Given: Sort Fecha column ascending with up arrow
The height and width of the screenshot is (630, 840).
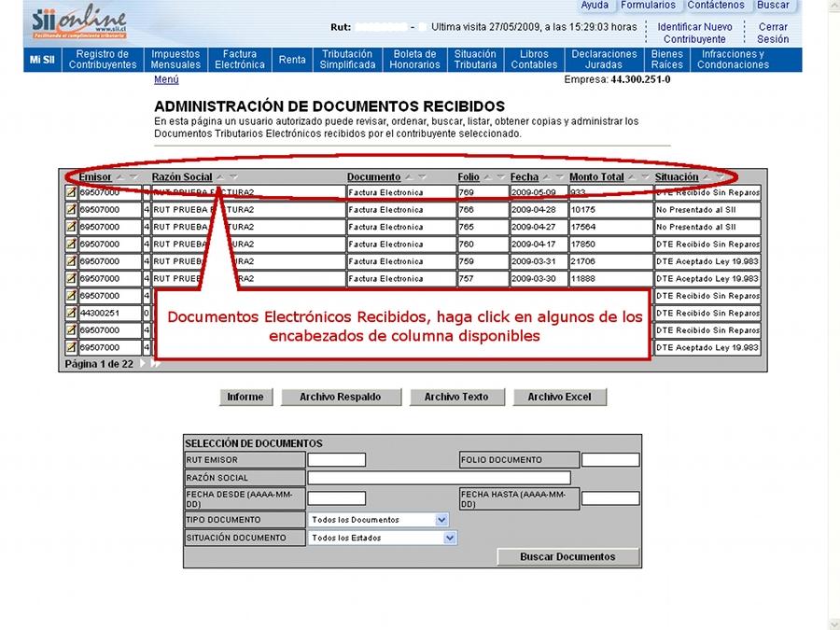Looking at the screenshot, I should 547,177.
